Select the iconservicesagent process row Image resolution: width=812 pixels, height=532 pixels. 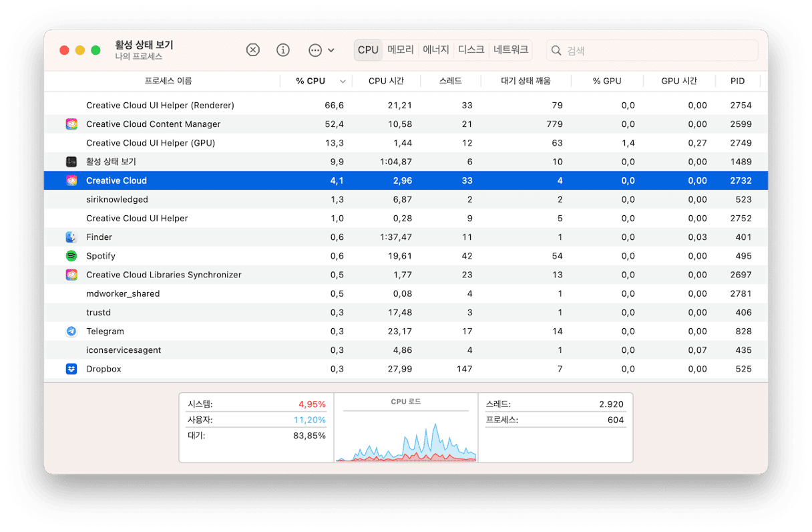pyautogui.click(x=406, y=350)
